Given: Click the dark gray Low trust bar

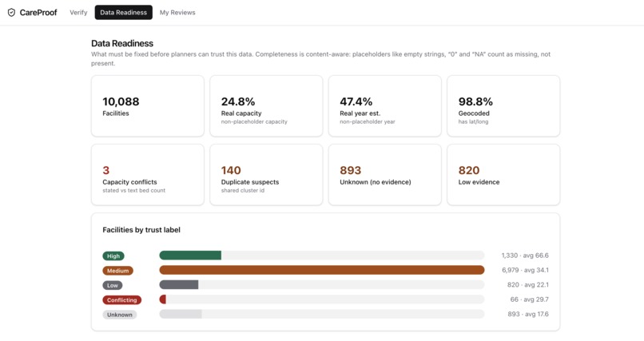Looking at the screenshot, I should 179,284.
